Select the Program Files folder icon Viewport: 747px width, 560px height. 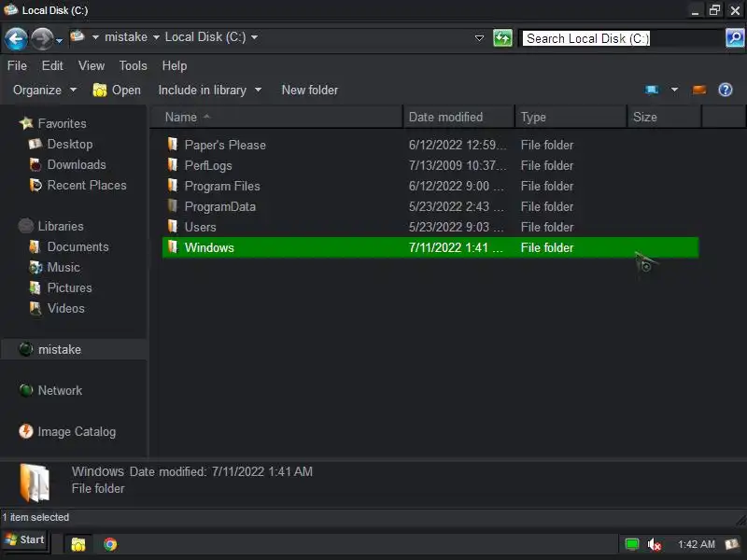[x=173, y=185]
